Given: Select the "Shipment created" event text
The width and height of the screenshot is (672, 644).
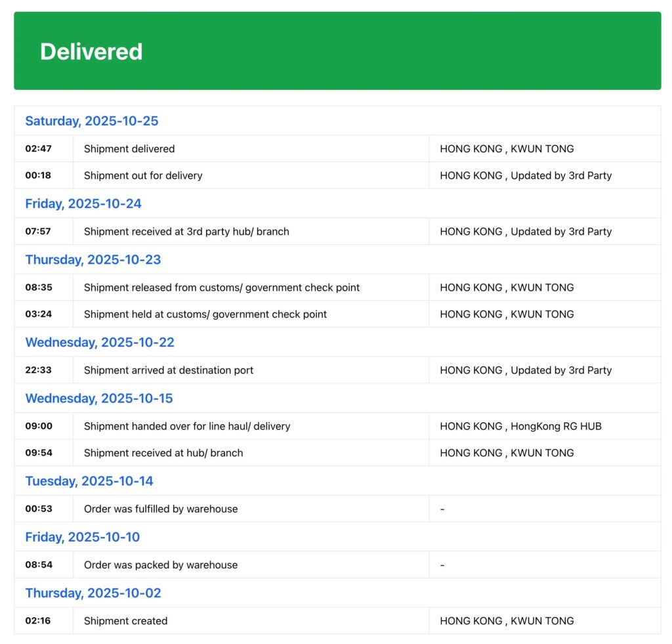Looking at the screenshot, I should click(x=125, y=621).
